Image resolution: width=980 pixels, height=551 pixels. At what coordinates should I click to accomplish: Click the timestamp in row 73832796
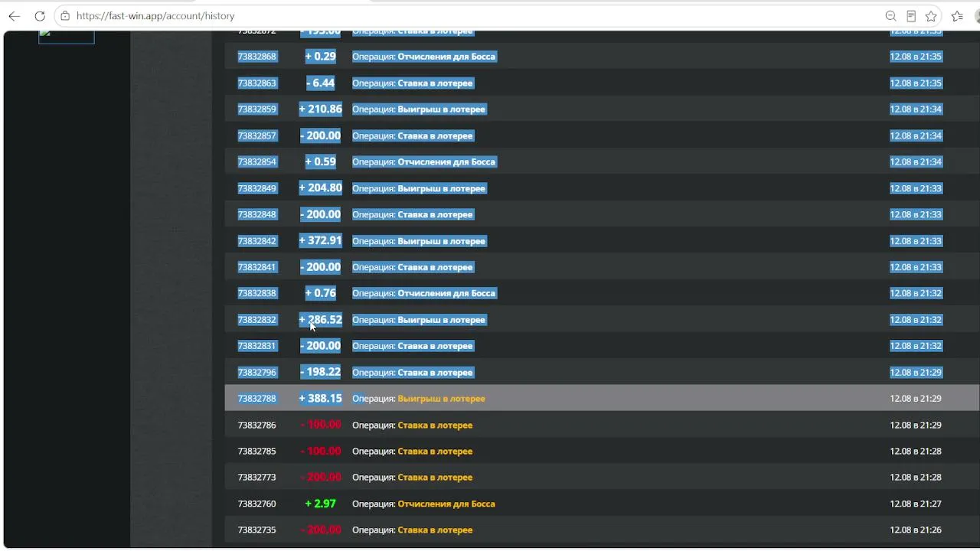[x=916, y=373]
